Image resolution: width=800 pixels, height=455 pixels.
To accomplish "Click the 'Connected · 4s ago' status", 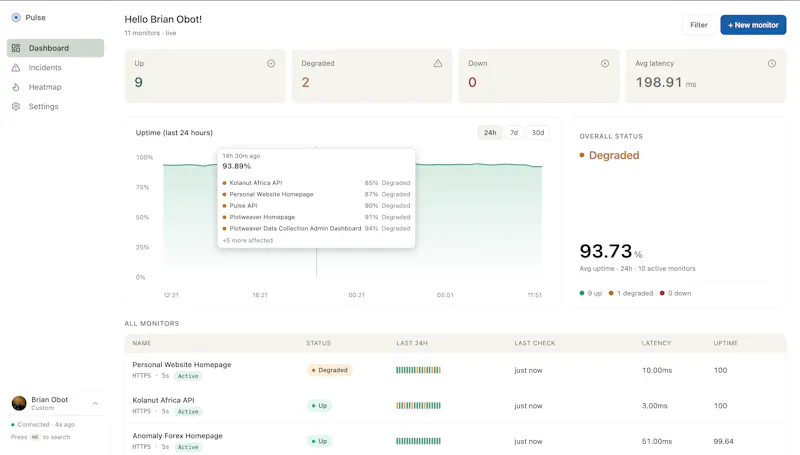I will (43, 424).
